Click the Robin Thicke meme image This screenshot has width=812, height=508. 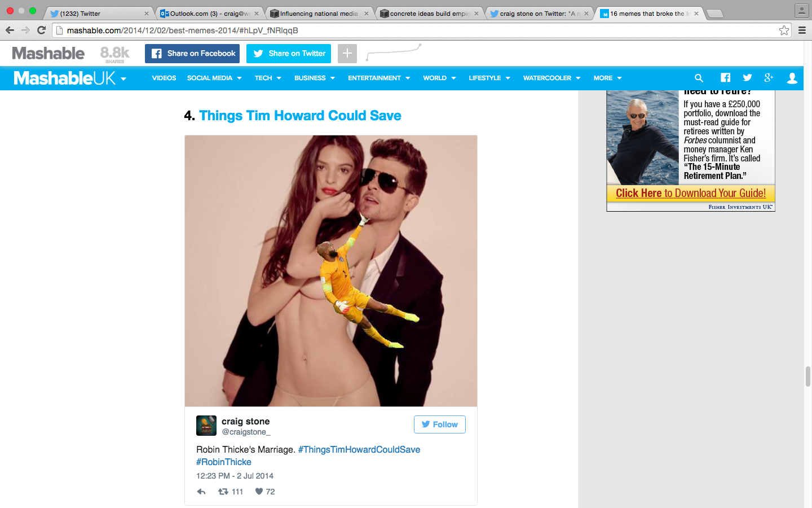pyautogui.click(x=331, y=271)
